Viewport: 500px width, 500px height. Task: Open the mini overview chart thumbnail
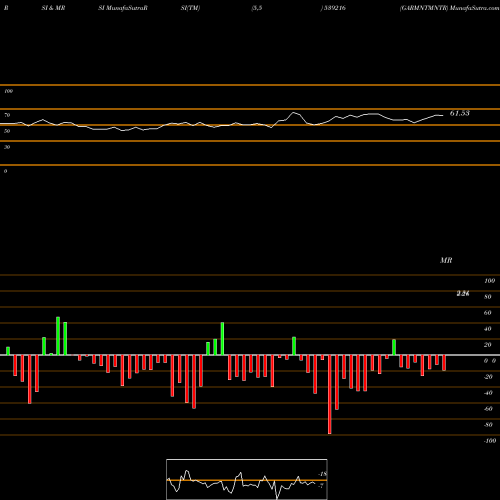(x=247, y=479)
